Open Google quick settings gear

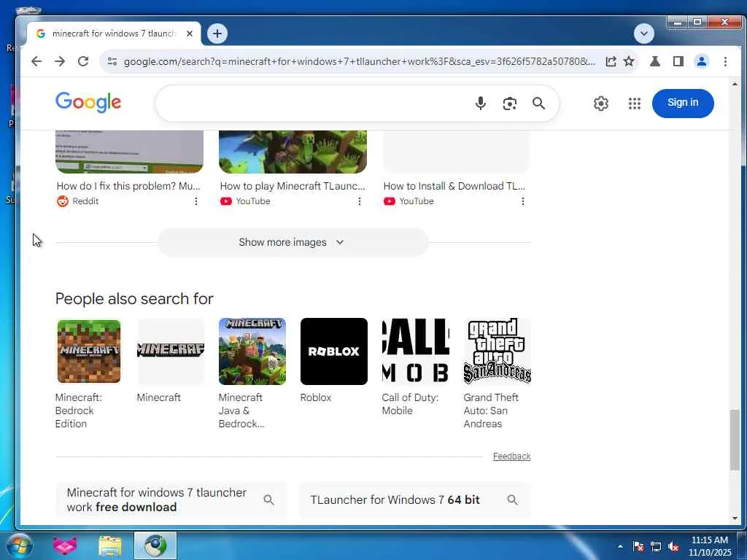pyautogui.click(x=601, y=104)
